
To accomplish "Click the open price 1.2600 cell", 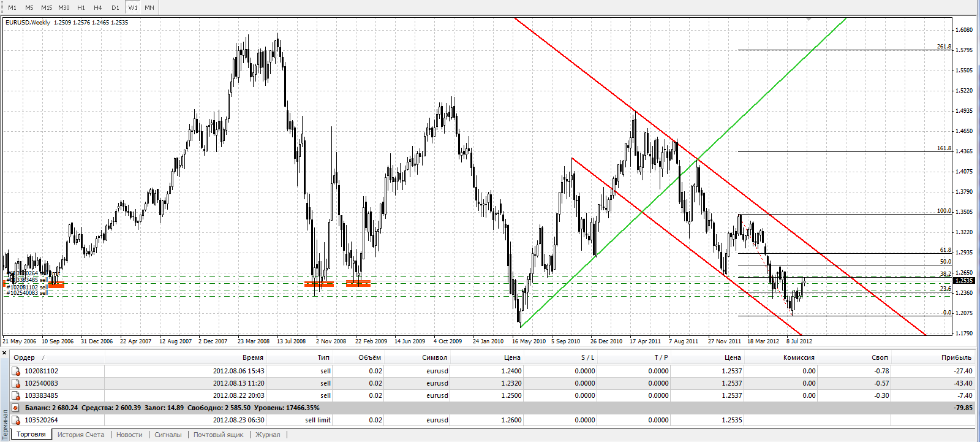I will pyautogui.click(x=511, y=420).
